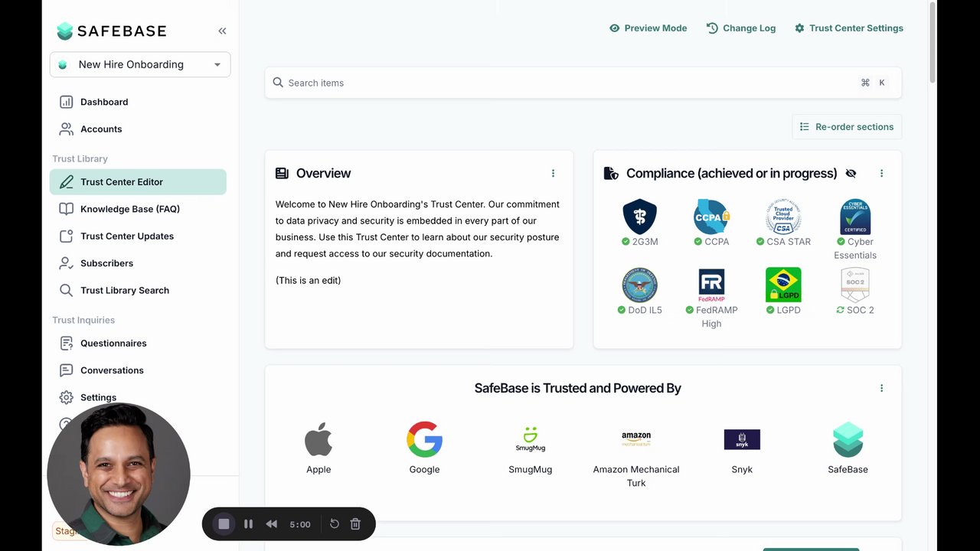Open Compliance section three-dot menu
Viewport: 980px width, 551px height.
click(x=881, y=174)
